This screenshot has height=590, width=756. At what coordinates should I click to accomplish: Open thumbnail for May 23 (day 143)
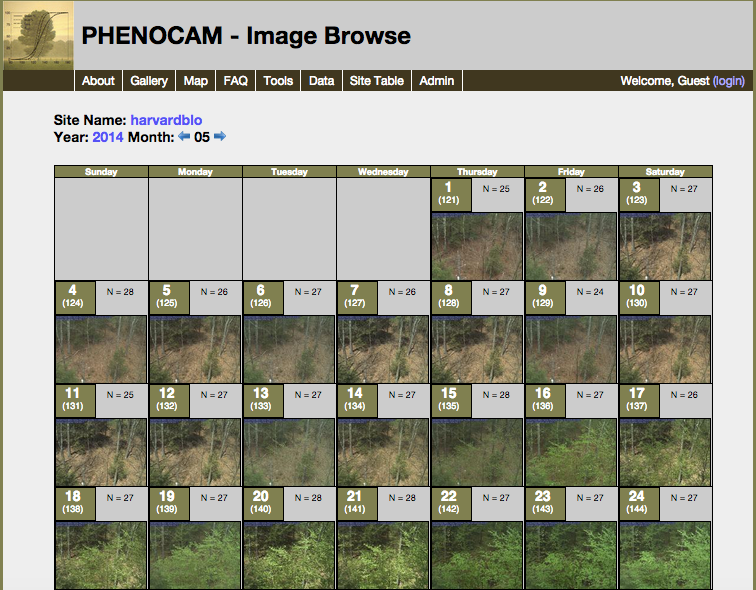tap(571, 555)
